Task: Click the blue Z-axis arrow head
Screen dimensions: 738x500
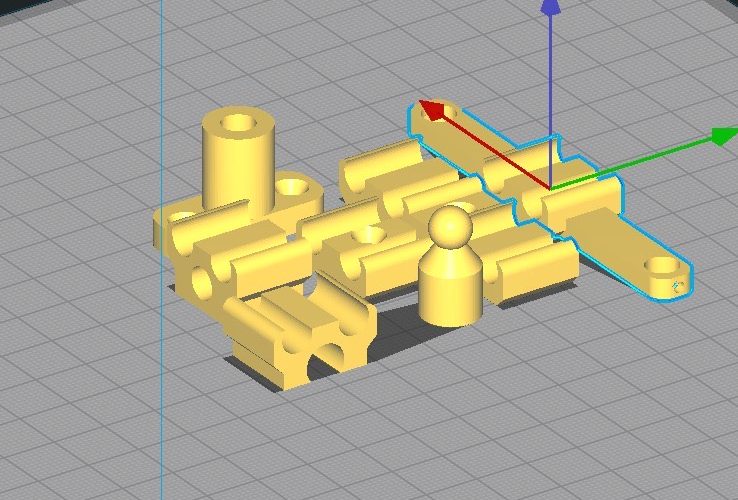Action: point(549,7)
